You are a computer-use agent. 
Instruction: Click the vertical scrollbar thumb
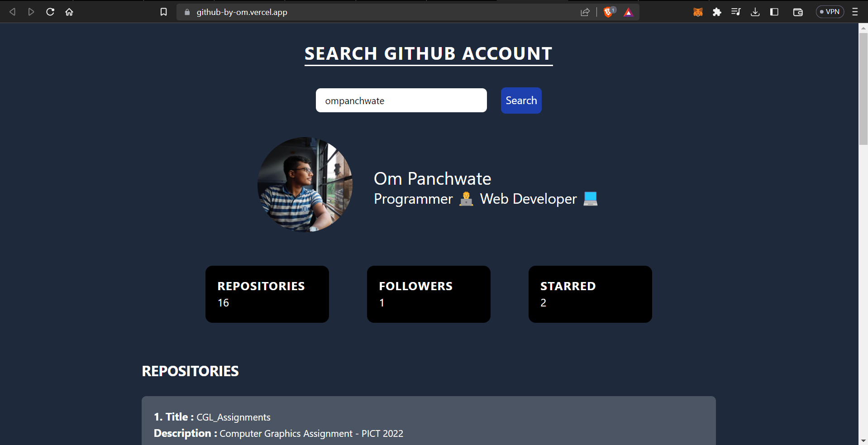coord(863,89)
